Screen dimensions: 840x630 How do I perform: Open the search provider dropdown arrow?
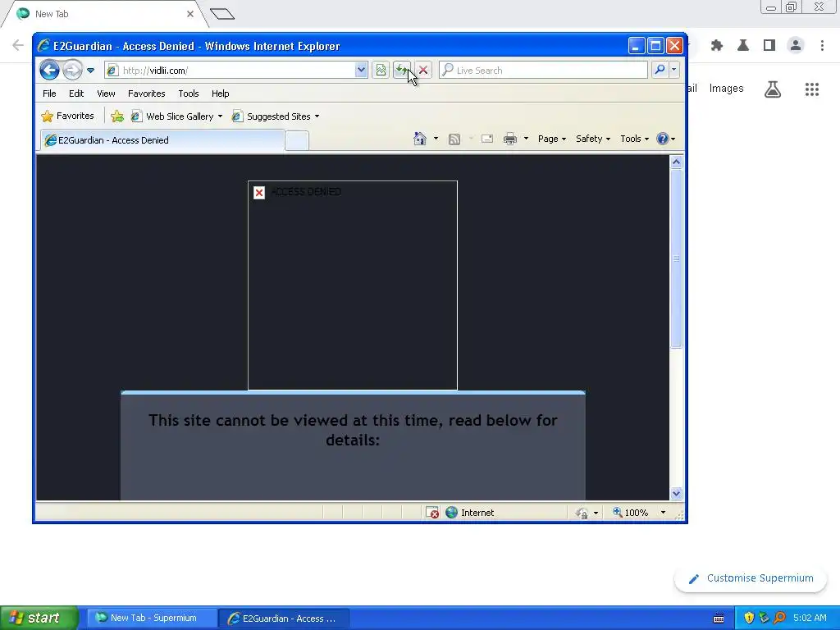tap(674, 71)
